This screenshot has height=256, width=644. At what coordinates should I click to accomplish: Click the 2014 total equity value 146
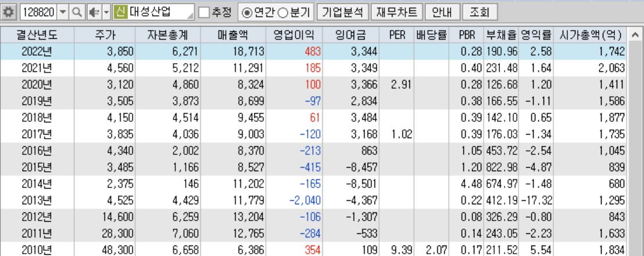click(191, 183)
